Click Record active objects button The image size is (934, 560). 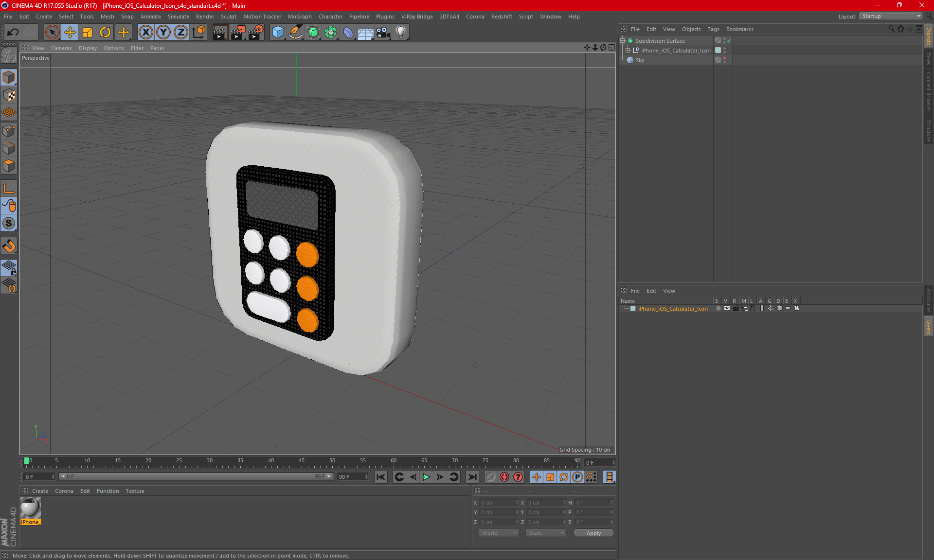pos(491,477)
